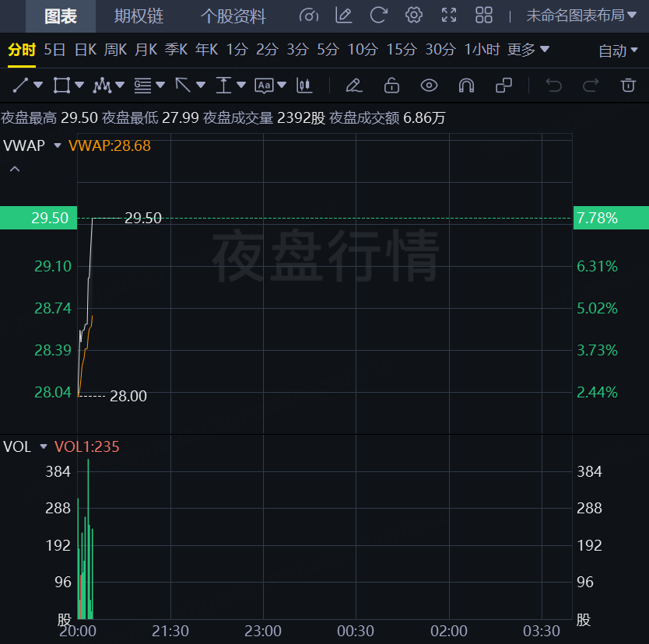Viewport: 649px width, 644px height.
Task: Select the 日K timeframe
Action: pos(86,50)
